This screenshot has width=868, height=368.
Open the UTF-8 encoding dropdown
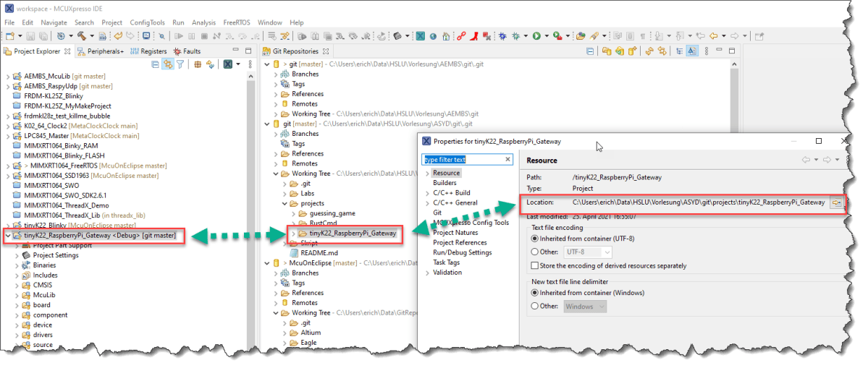[x=588, y=252]
